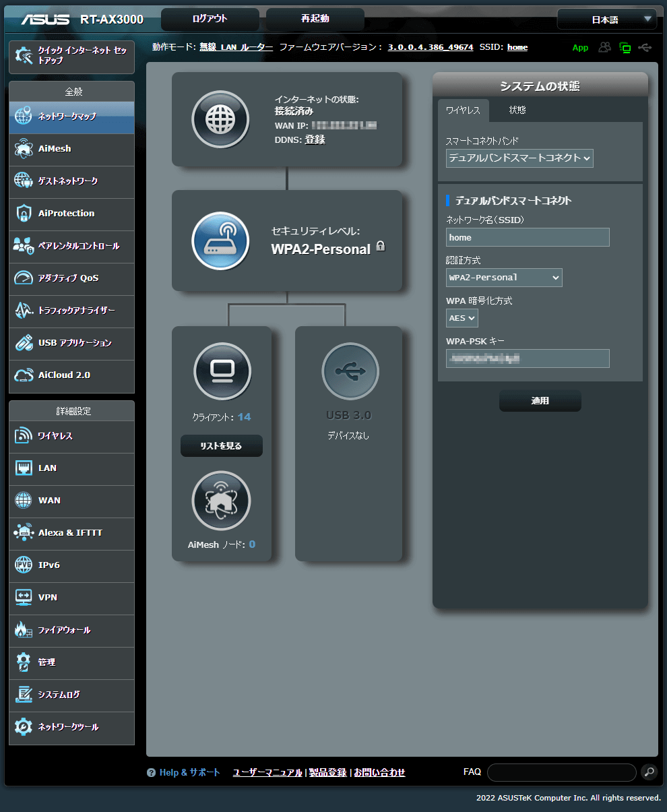This screenshot has height=812, width=667.
Task: Click the Internet status globe icon
Action: 220,119
